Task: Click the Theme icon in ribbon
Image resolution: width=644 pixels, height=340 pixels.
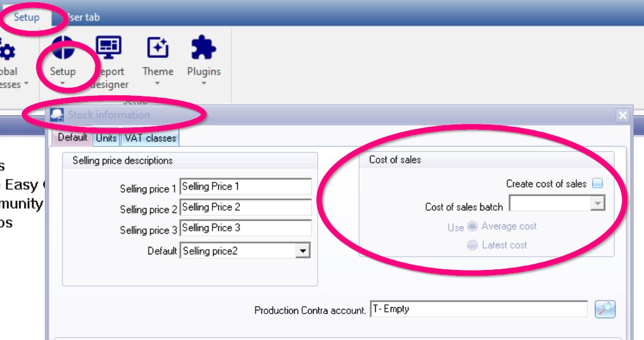Action: coord(157,48)
